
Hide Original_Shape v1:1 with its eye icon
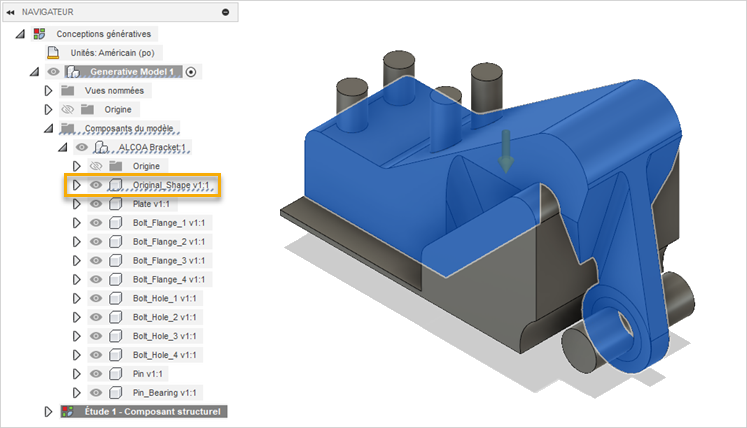pos(96,185)
